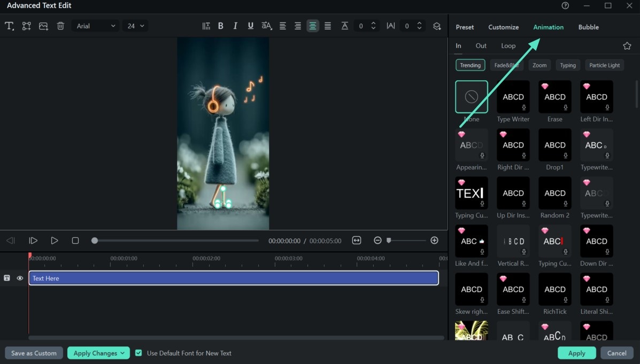This screenshot has width=640, height=364.
Task: Align text to the right
Action: [298, 26]
